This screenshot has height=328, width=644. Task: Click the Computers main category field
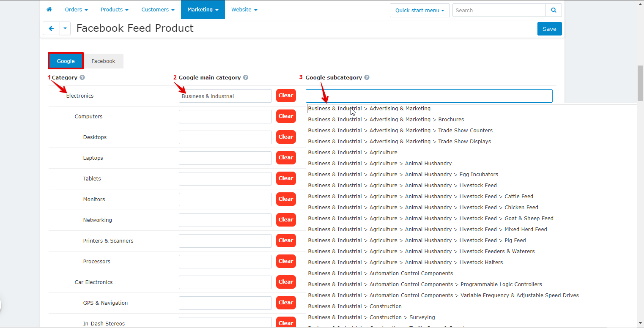point(225,117)
